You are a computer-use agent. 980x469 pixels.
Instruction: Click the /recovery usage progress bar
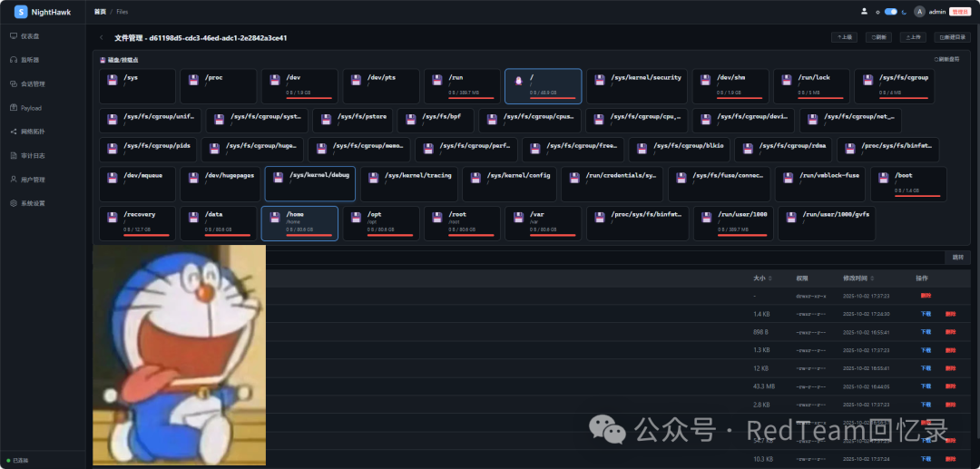pyautogui.click(x=146, y=236)
